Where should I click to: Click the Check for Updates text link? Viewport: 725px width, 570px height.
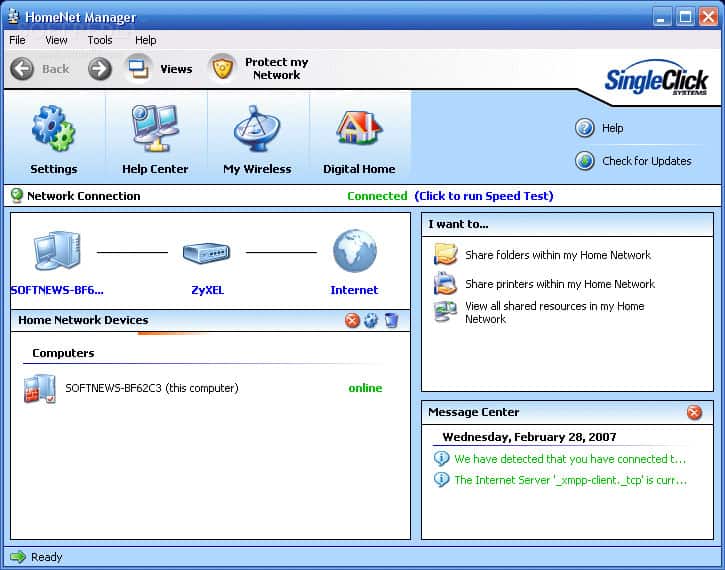point(646,161)
